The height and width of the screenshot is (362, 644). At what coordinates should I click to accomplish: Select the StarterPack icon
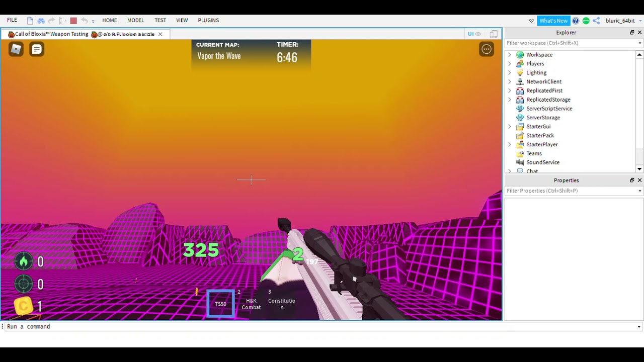[520, 136]
